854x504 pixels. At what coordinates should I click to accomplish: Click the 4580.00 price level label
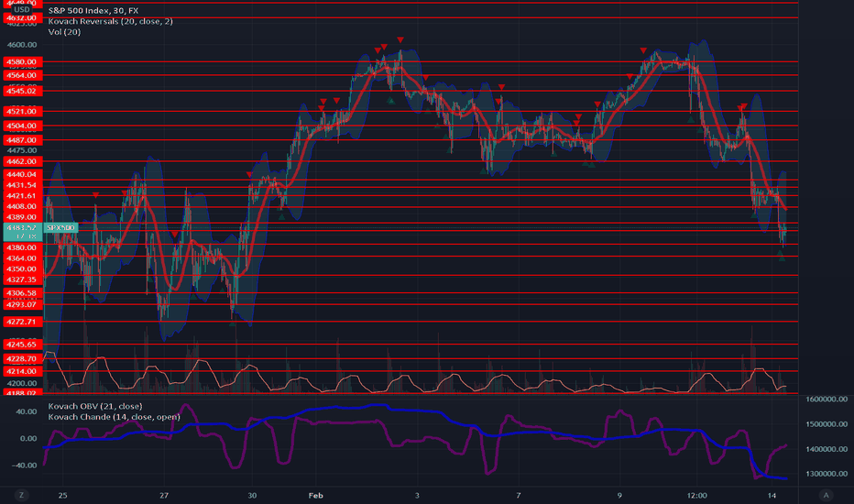click(x=22, y=62)
